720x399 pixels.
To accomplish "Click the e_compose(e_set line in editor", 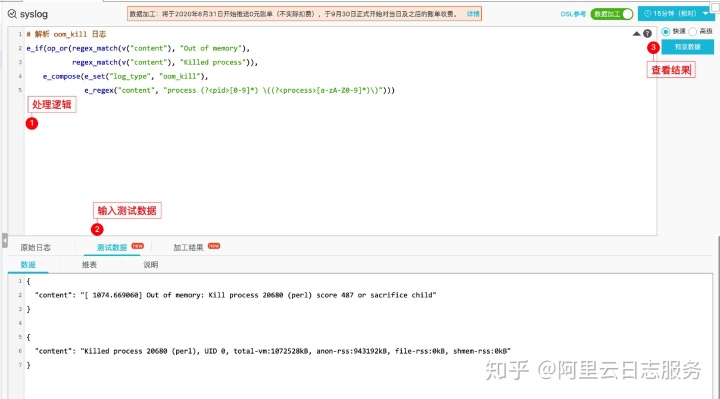I will 125,76.
